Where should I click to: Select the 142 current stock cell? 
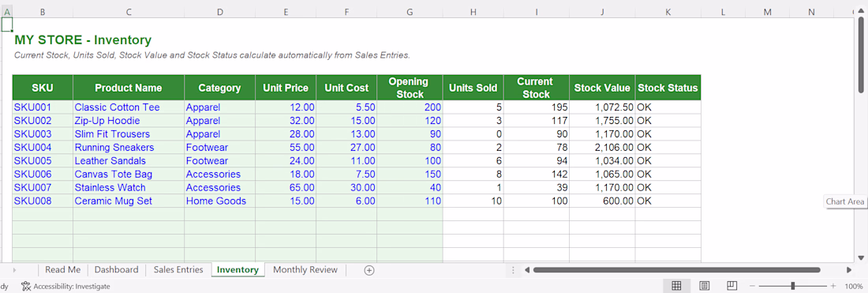click(537, 175)
